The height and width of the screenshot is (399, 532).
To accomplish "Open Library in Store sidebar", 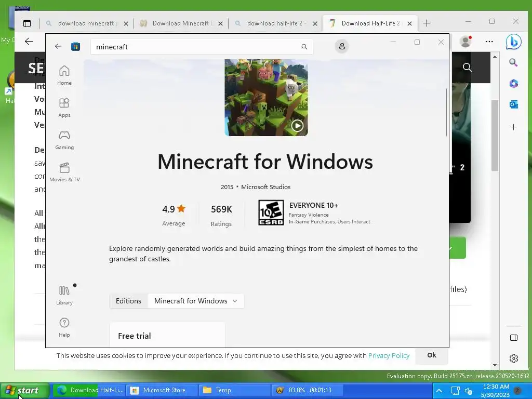I will point(64,295).
